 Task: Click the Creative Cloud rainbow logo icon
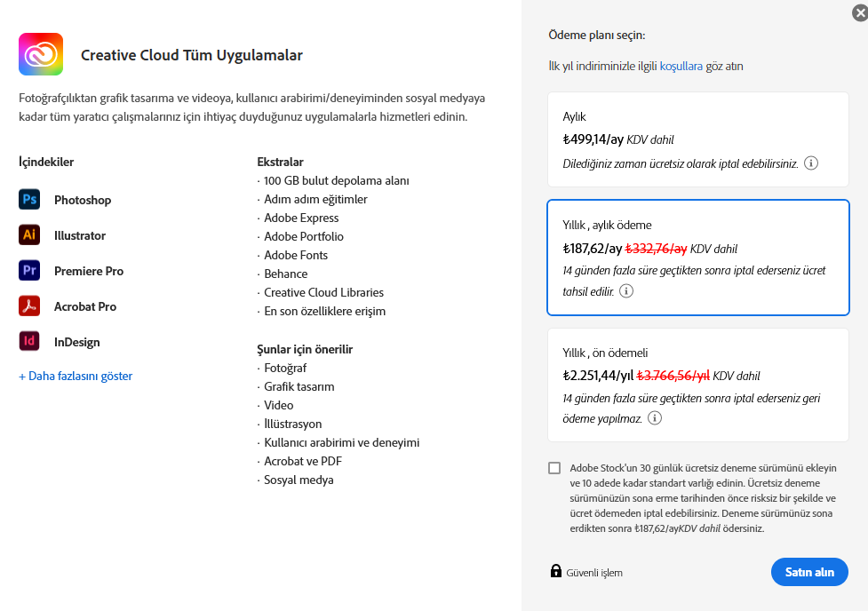(41, 55)
